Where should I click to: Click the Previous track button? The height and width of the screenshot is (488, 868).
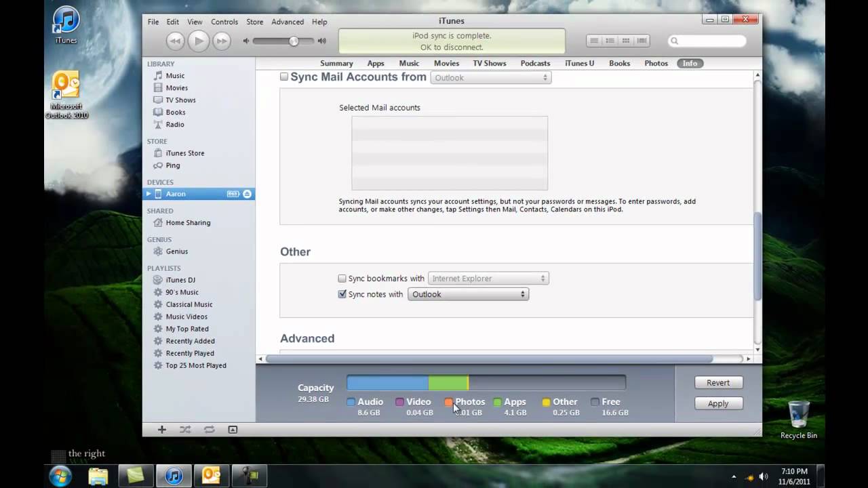point(175,41)
